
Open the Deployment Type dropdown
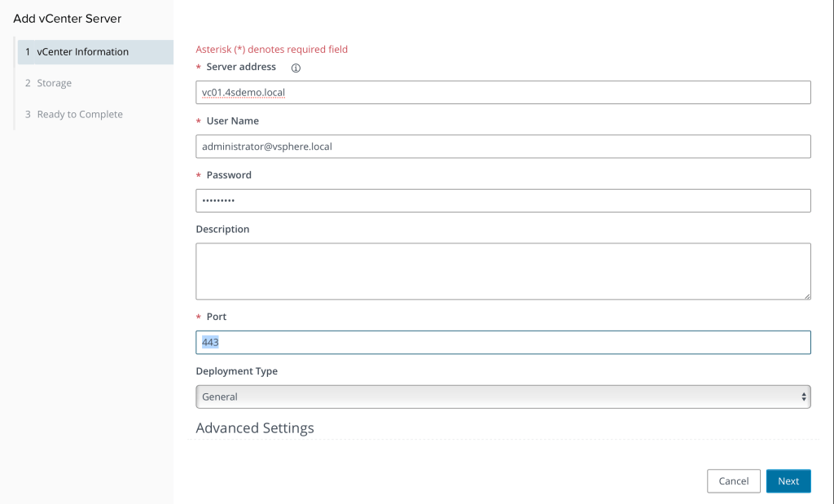(503, 397)
